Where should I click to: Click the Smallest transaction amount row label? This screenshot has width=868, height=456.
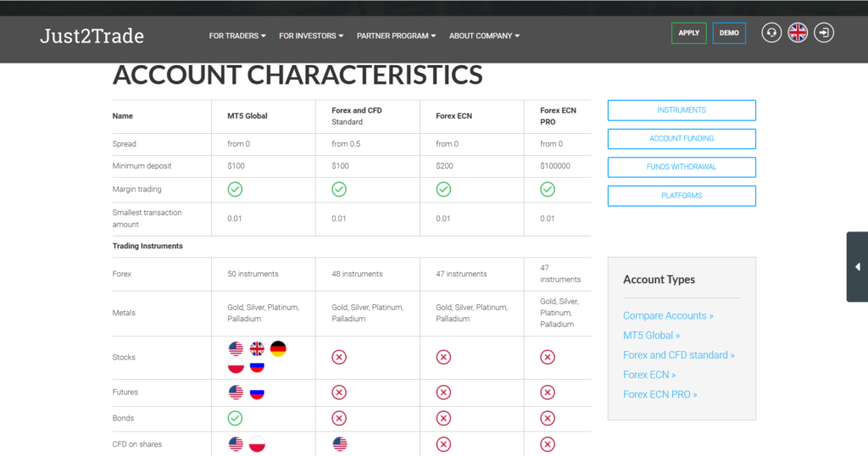pyautogui.click(x=147, y=219)
